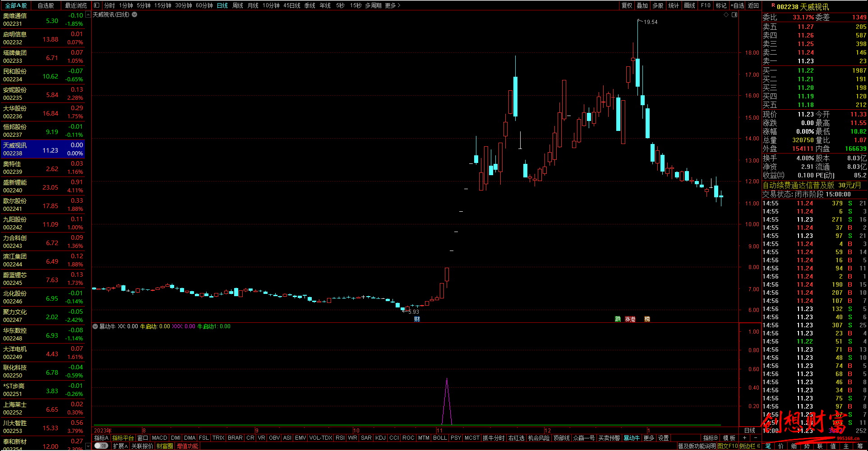
Task: Select the 值 tab at bottom right
Action: (833, 446)
